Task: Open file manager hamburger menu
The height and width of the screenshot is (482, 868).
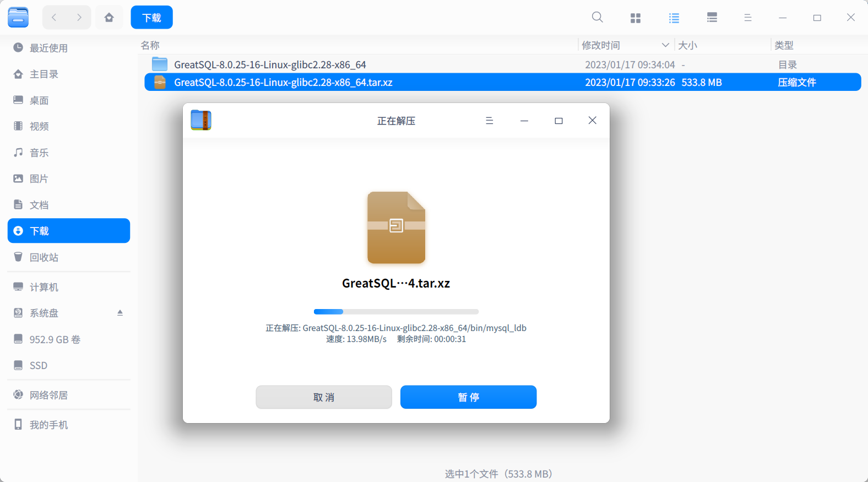Action: point(748,18)
